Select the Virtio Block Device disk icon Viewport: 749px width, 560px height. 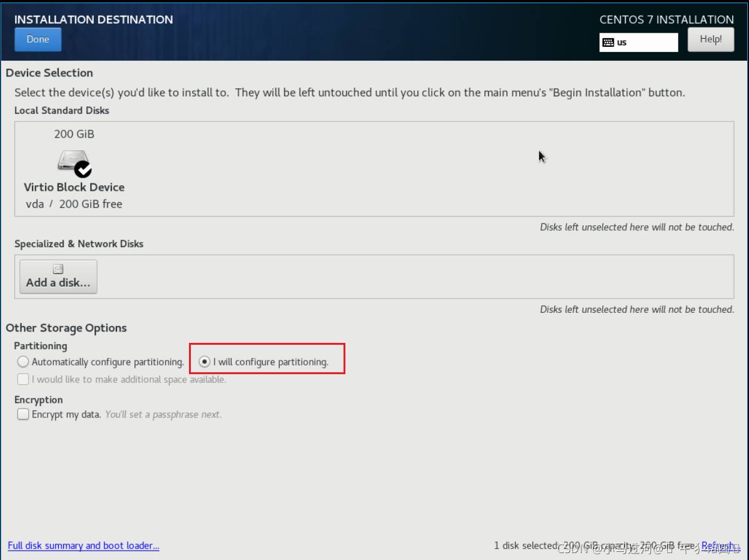pyautogui.click(x=70, y=161)
